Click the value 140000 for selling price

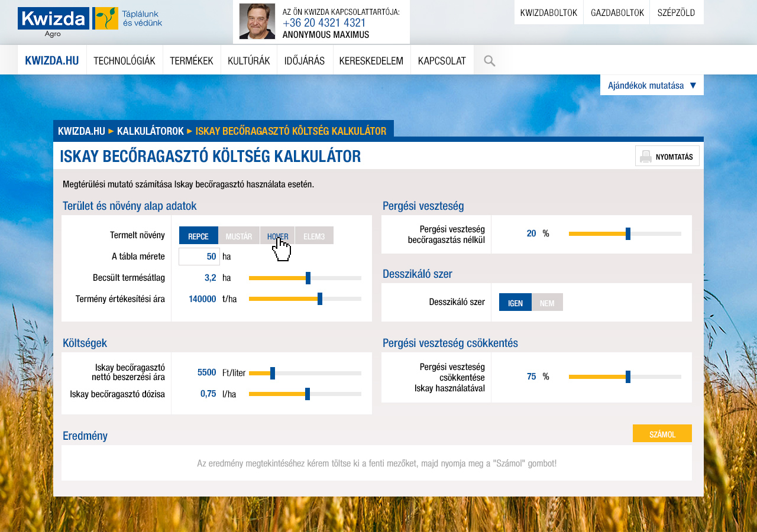tap(202, 299)
